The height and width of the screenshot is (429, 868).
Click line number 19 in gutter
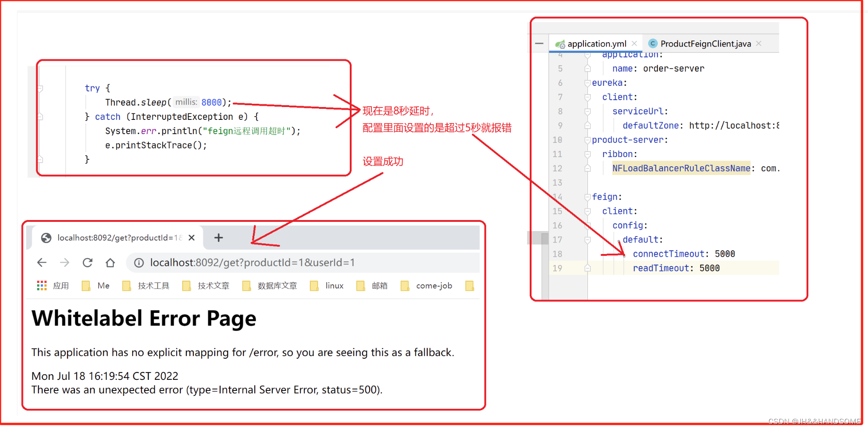[x=557, y=268]
